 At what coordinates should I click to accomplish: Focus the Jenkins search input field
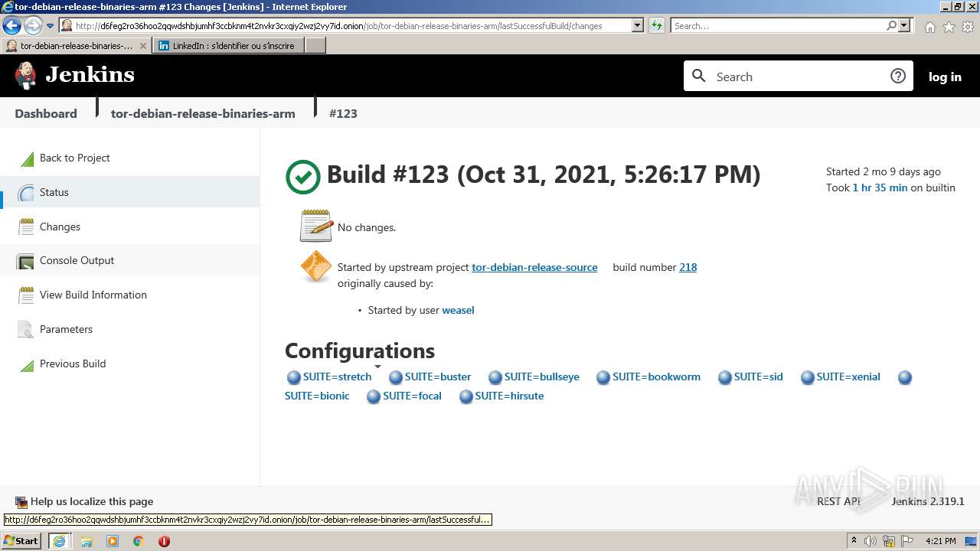[x=799, y=77]
